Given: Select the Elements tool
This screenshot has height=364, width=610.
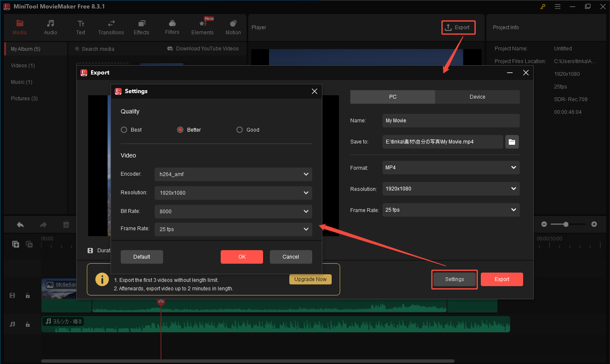Looking at the screenshot, I should pos(202,27).
